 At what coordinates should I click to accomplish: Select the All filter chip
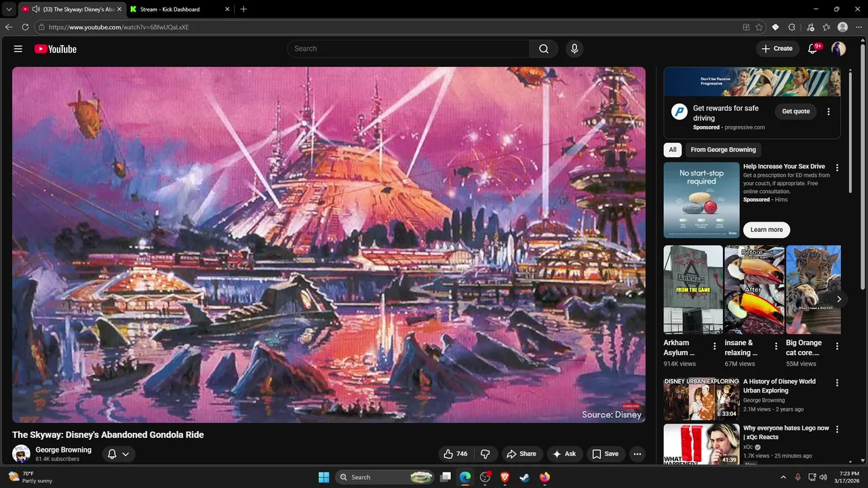(x=673, y=150)
